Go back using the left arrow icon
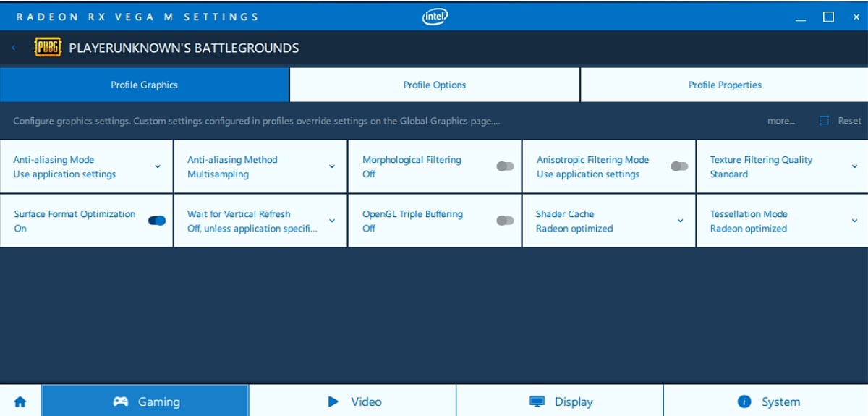This screenshot has height=416, width=868. pos(14,48)
